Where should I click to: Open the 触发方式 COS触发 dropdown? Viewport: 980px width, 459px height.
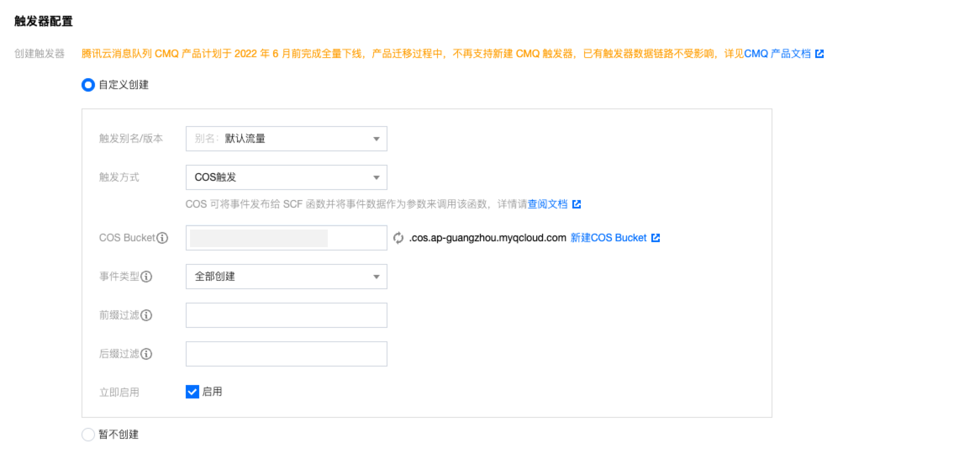(x=286, y=177)
